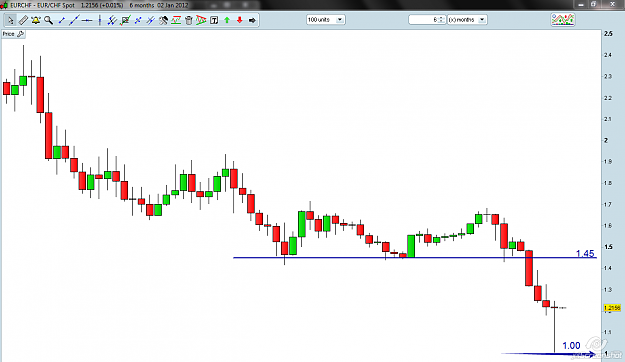Open the alert bell tool
This screenshot has height=362, width=625.
pos(36,20)
